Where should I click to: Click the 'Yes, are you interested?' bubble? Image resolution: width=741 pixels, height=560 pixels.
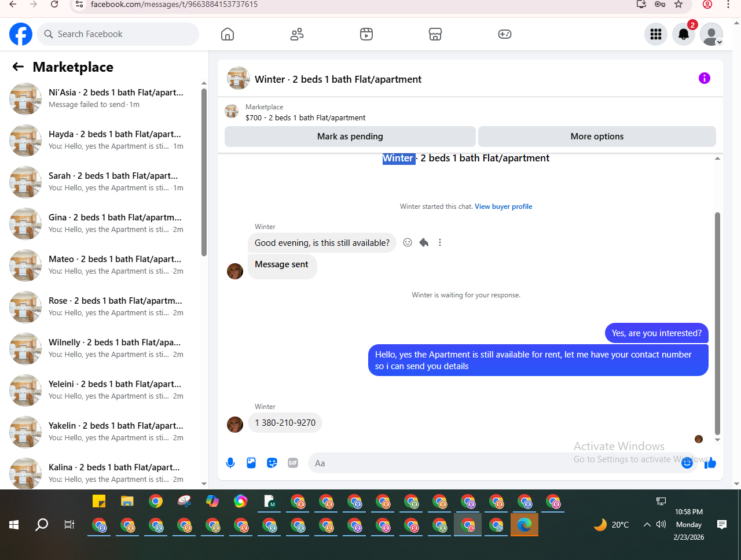[x=656, y=333]
